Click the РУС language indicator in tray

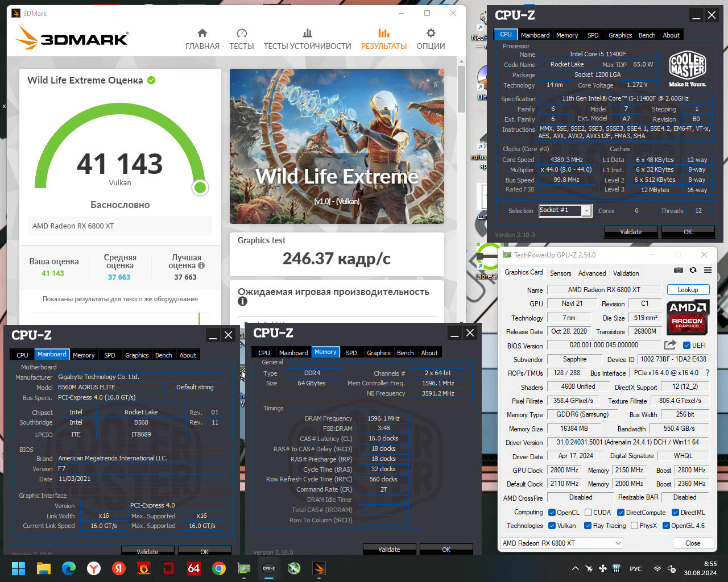pos(636,569)
